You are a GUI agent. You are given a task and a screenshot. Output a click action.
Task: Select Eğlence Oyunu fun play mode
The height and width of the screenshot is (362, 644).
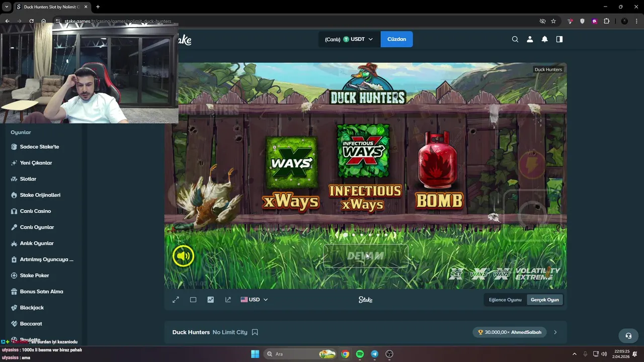point(505,300)
